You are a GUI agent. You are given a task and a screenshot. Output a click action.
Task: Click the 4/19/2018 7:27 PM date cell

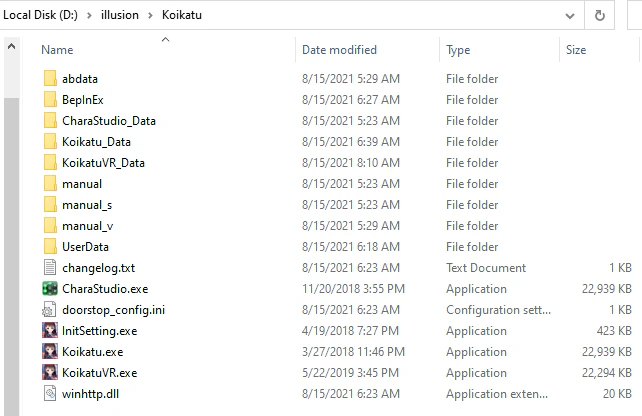click(x=350, y=331)
